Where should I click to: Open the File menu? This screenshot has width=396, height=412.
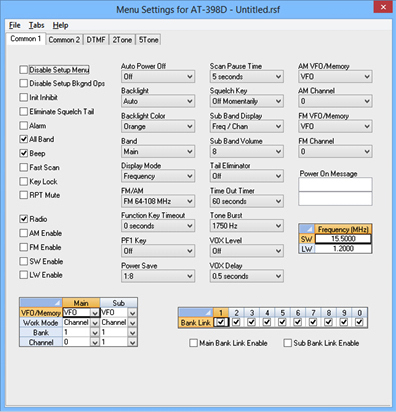pyautogui.click(x=15, y=25)
